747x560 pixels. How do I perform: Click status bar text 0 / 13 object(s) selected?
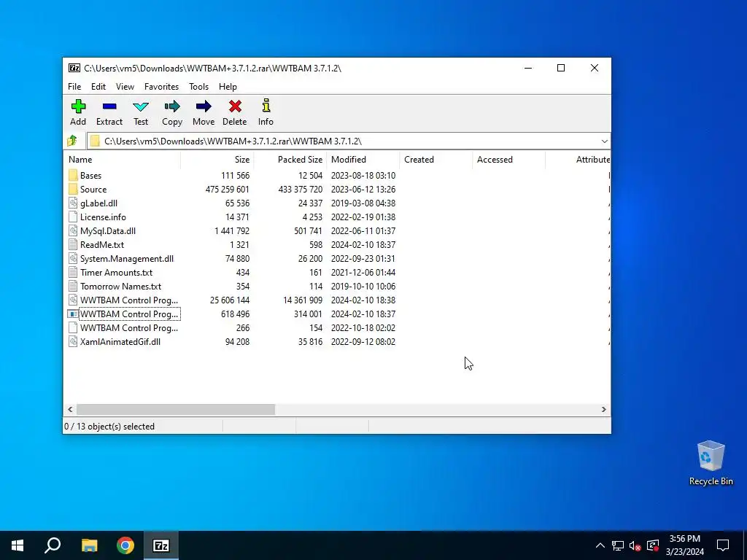[109, 426]
